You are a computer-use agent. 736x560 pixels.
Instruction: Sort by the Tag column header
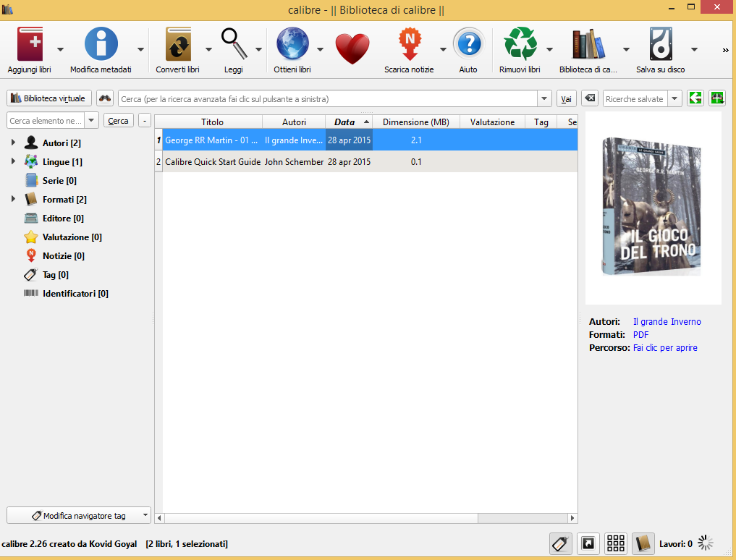pos(541,122)
